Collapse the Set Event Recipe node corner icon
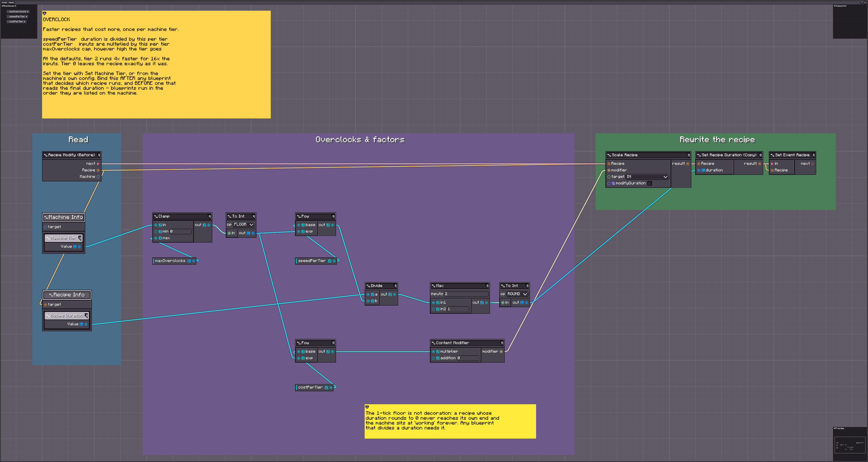This screenshot has width=868, height=462. click(x=813, y=155)
